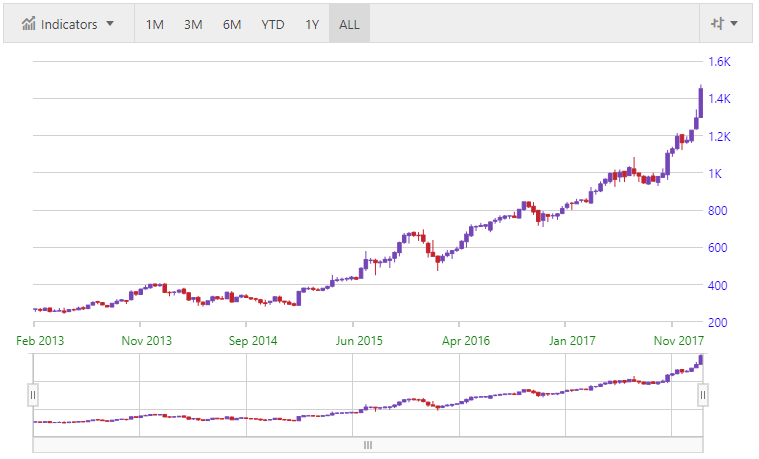Click the Indicators chart icon
The width and height of the screenshot is (759, 459).
click(29, 24)
